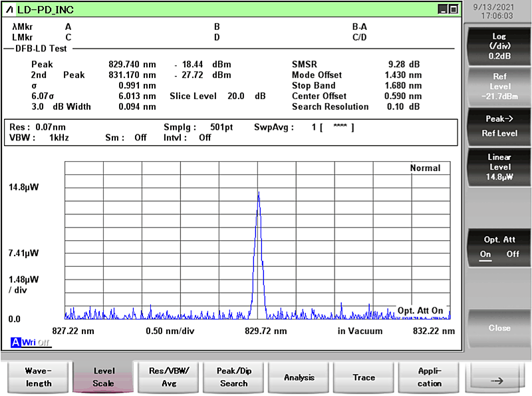Screen dimensions: 532x396
Task: Open Res/VBW/Avg settings
Action: click(169, 377)
